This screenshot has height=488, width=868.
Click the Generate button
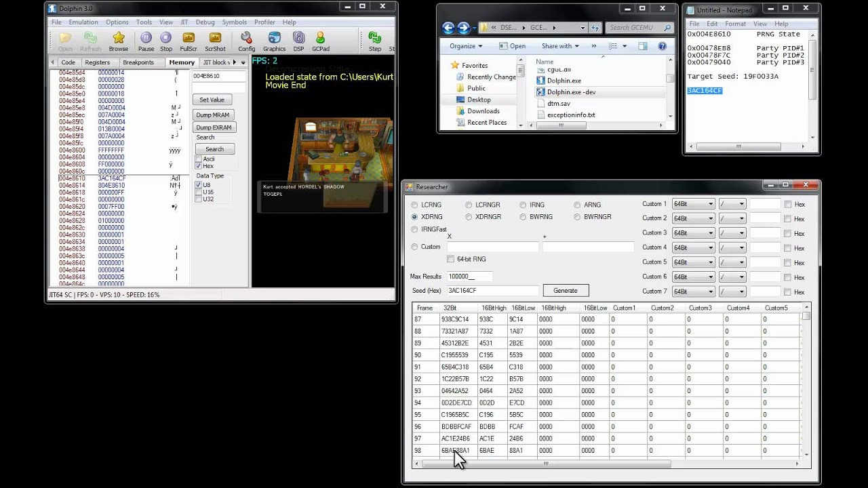tap(566, 291)
